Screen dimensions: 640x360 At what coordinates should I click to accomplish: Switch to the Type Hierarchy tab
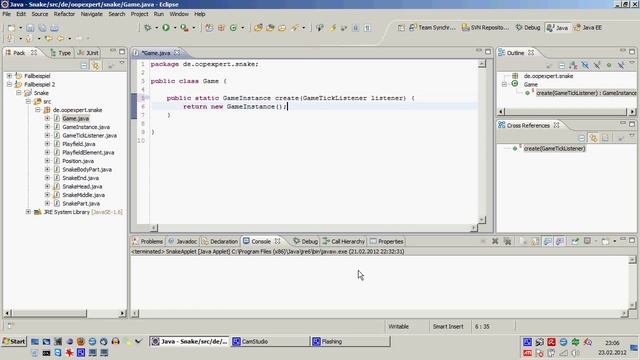[x=60, y=53]
